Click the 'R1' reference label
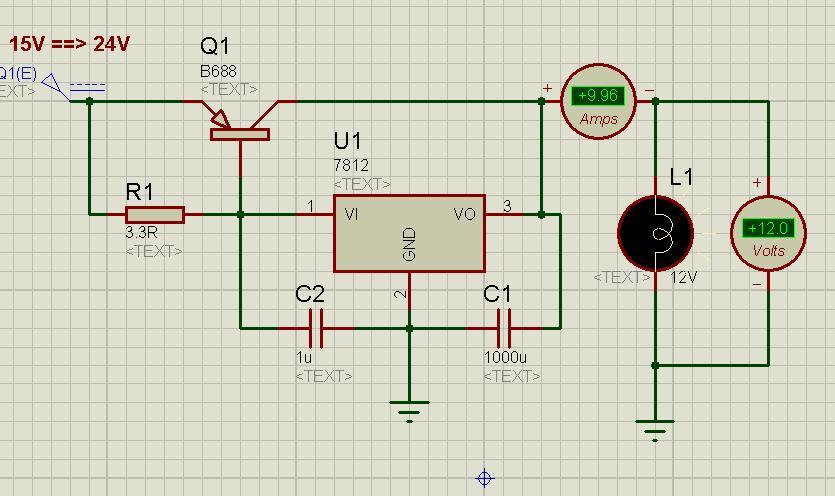 (x=140, y=192)
